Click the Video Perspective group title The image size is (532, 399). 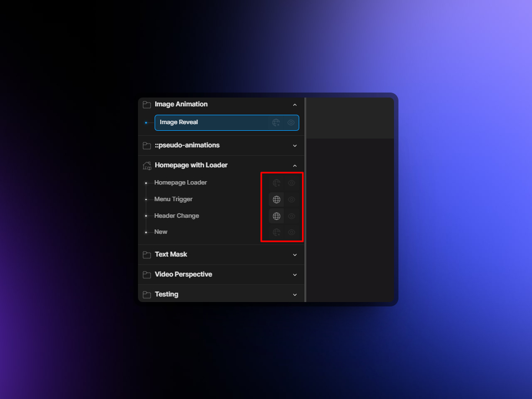(183, 274)
